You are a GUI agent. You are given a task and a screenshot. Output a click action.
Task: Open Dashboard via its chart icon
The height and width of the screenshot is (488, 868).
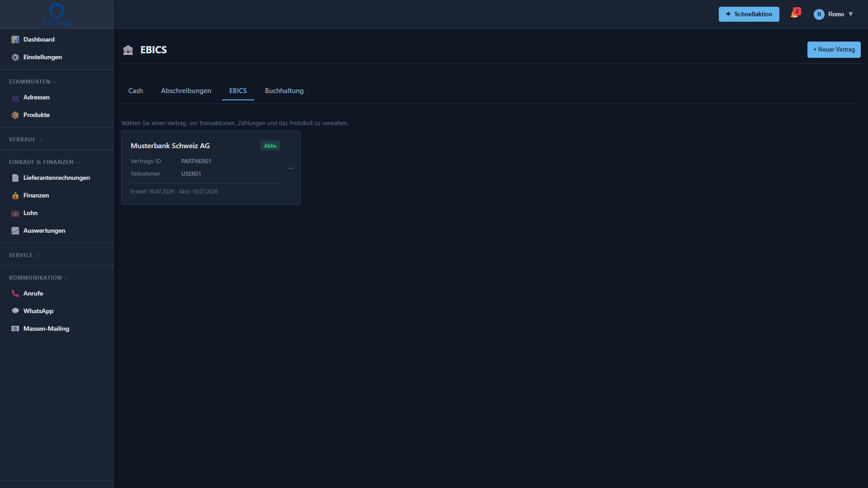click(15, 40)
